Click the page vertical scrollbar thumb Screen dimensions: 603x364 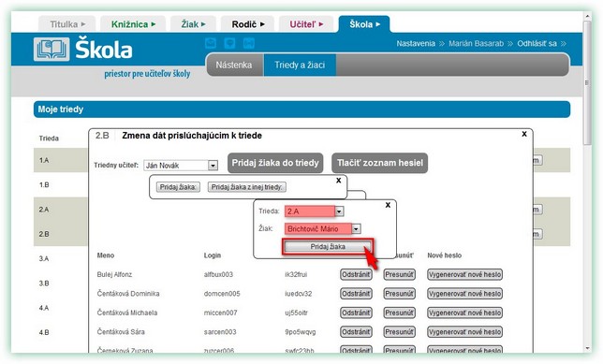tap(587, 82)
